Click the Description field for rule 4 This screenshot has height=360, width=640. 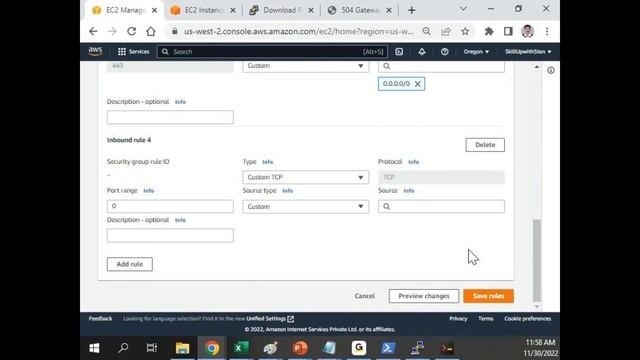(170, 236)
